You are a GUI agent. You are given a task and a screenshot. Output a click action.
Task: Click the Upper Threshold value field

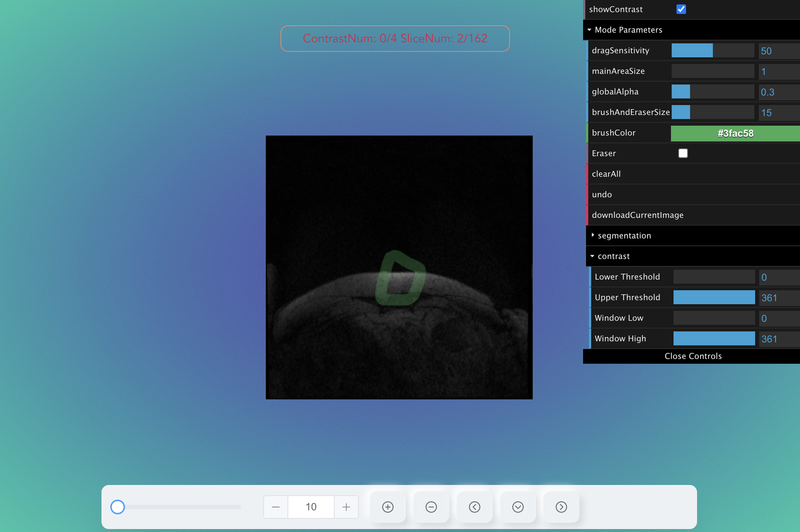[779, 298]
